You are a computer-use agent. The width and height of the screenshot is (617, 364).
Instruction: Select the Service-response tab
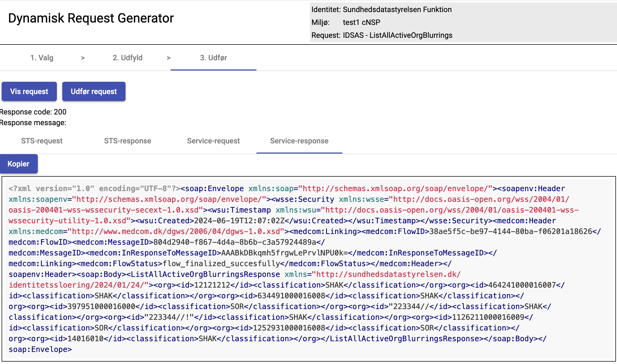[299, 141]
